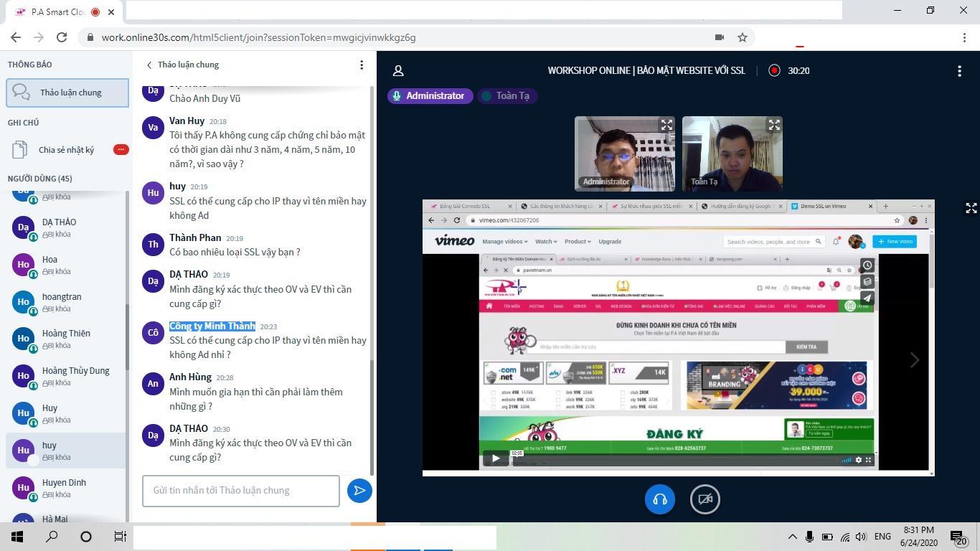The height and width of the screenshot is (551, 980).
Task: Click the Chrome address bar URL
Action: click(x=259, y=37)
